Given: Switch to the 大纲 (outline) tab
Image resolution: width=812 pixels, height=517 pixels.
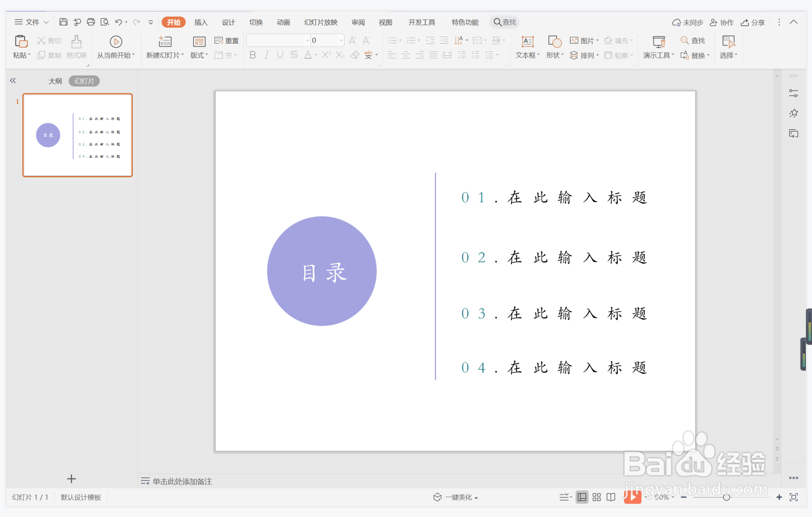Looking at the screenshot, I should [x=55, y=81].
